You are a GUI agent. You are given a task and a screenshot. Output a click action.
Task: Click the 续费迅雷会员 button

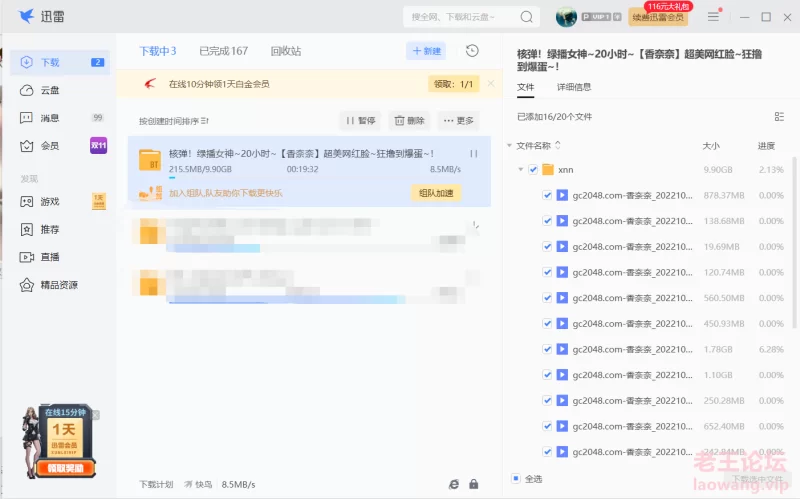tap(658, 17)
